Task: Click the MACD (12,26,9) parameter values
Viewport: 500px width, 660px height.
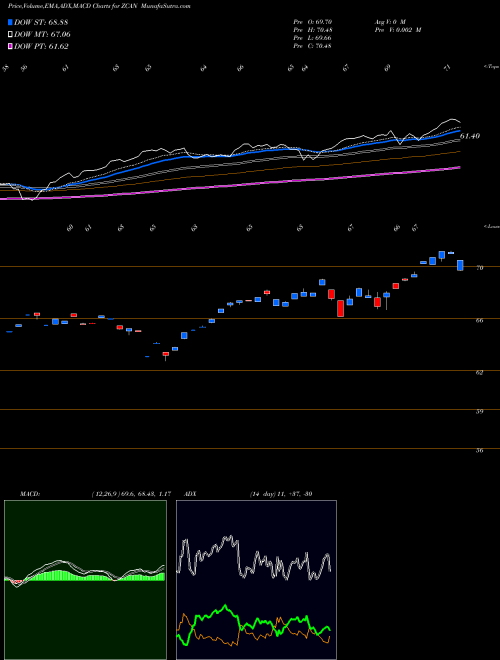Action: click(x=131, y=494)
